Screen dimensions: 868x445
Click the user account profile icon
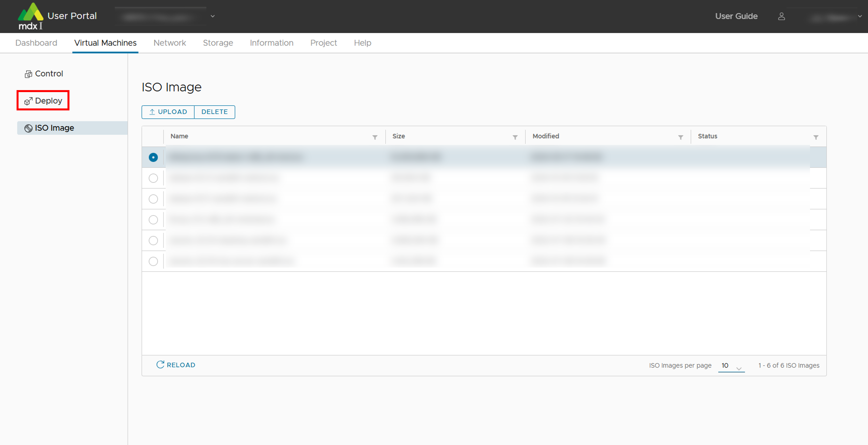(781, 16)
